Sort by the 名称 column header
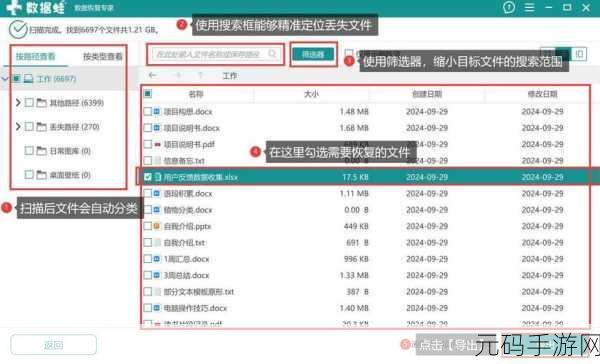The width and height of the screenshot is (600, 364). point(196,94)
